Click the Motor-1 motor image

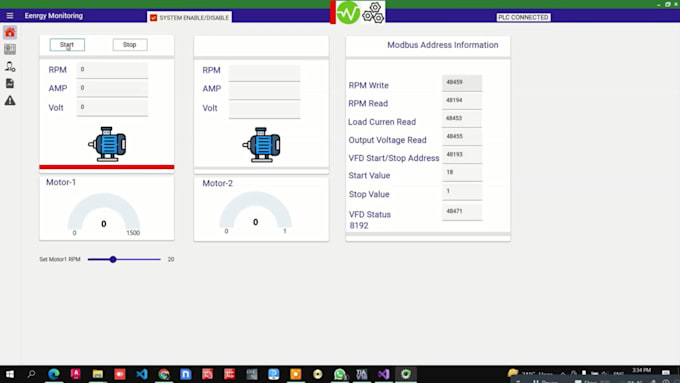pyautogui.click(x=107, y=144)
